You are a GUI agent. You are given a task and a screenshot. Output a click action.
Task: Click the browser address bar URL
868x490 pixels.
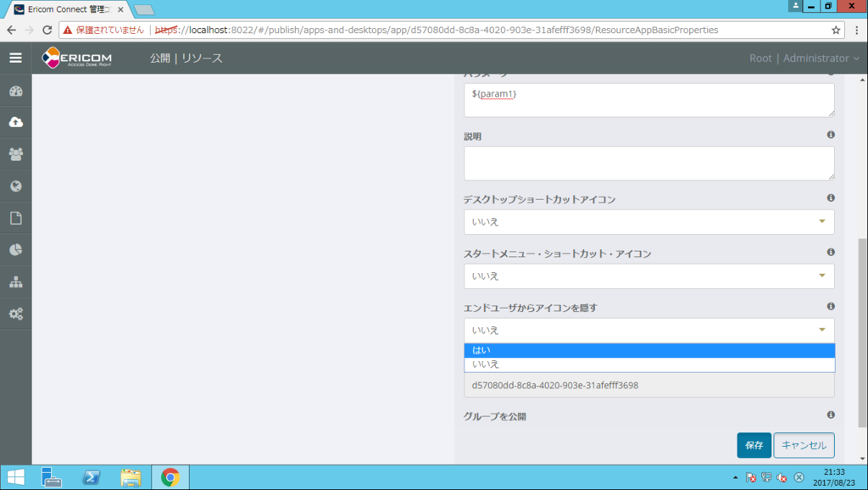click(437, 30)
